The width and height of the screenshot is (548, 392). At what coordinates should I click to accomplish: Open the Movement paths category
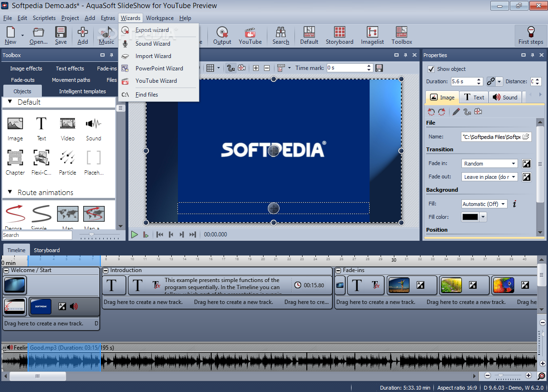[x=71, y=79]
